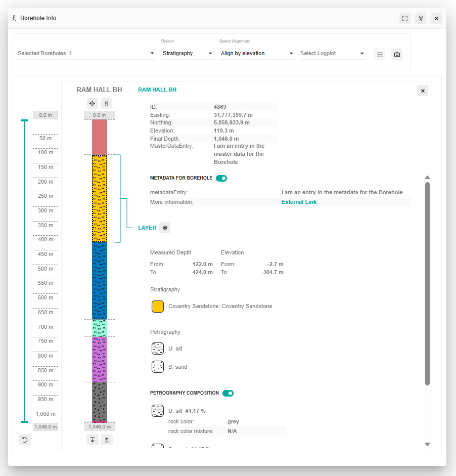Turn off the PETROGRAPHY COMPOSITION toggle
Image resolution: width=456 pixels, height=476 pixels.
(x=227, y=393)
